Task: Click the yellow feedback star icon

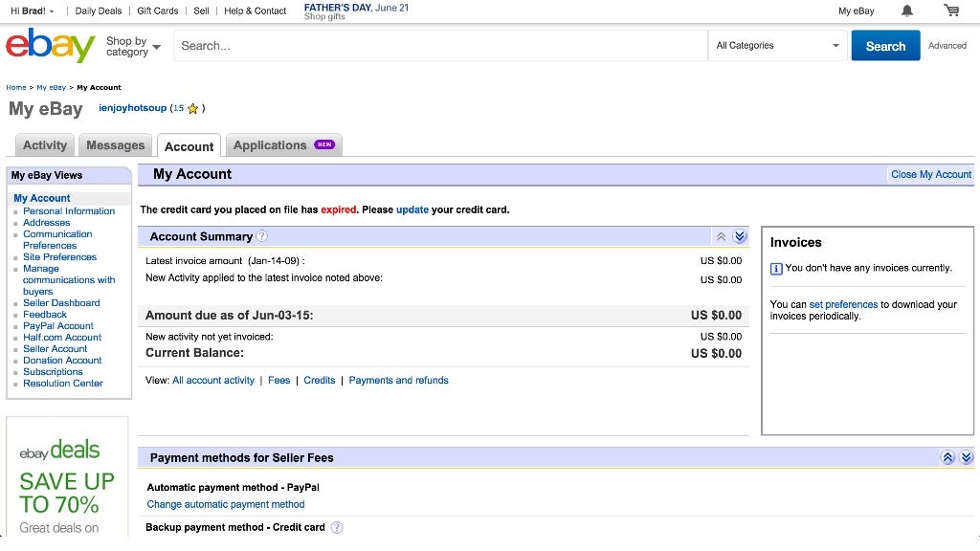Action: click(x=192, y=109)
